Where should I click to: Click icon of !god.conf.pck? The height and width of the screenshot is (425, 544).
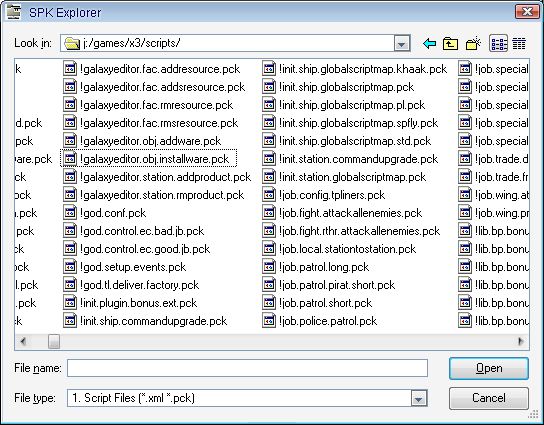pyautogui.click(x=70, y=213)
